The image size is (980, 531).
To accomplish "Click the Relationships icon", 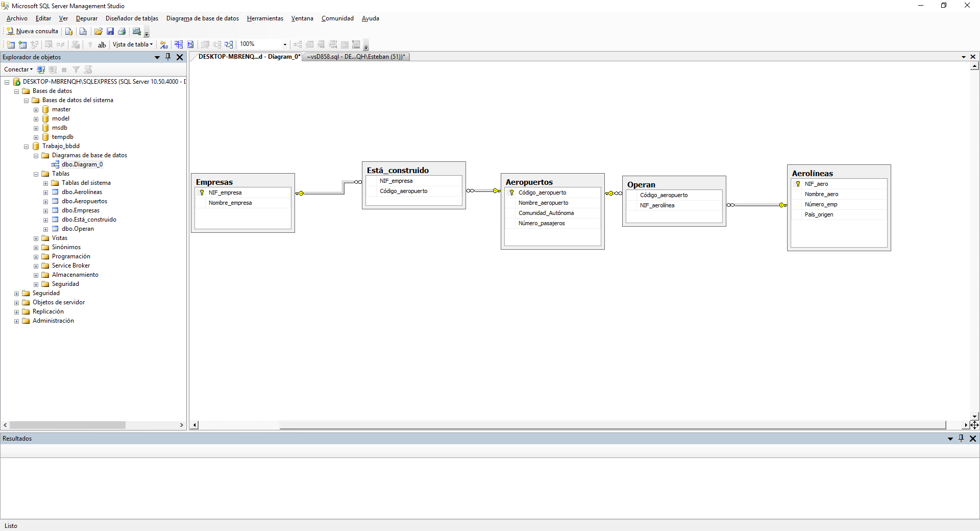I will (298, 44).
